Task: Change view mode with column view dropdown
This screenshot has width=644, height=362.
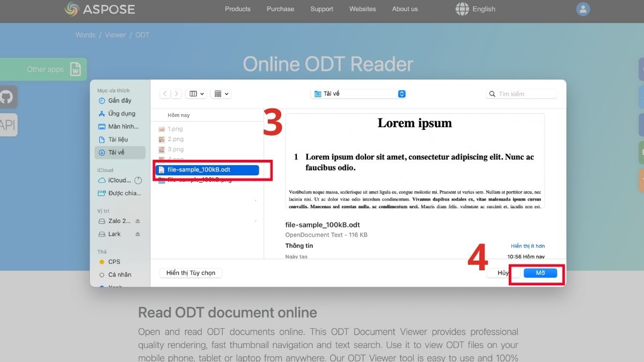Action: pyautogui.click(x=196, y=94)
